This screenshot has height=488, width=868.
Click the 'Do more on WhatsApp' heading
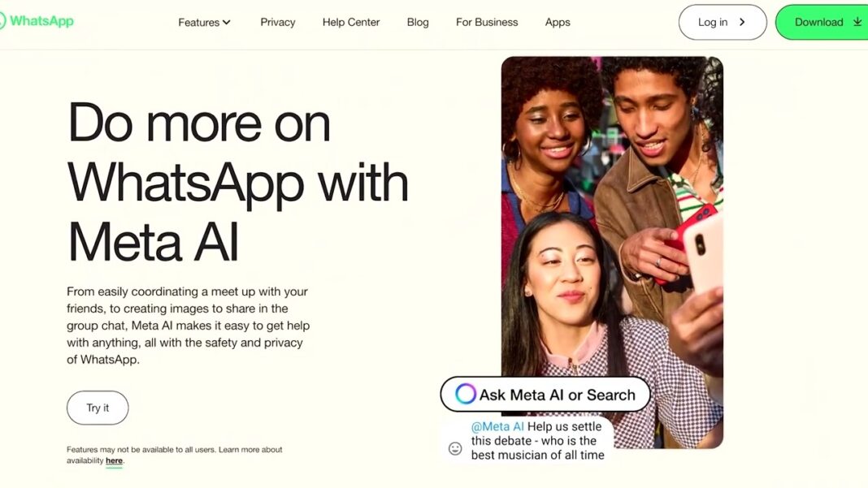237,182
